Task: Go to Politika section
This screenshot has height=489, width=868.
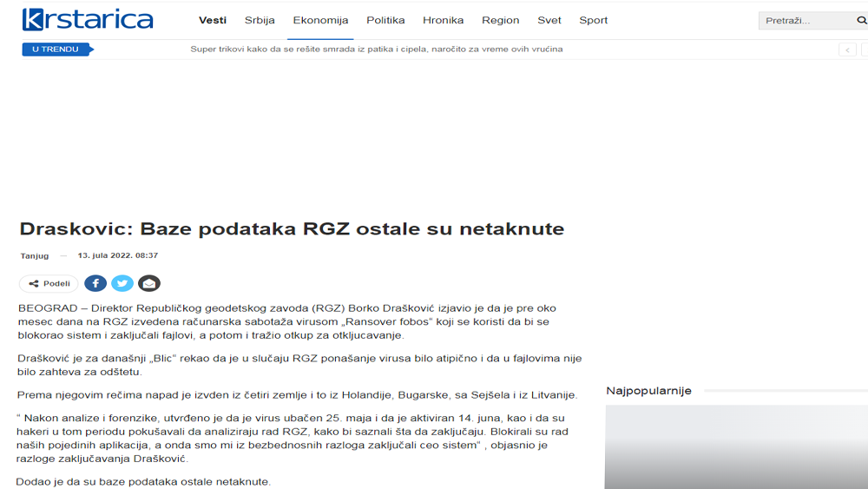Action: click(x=385, y=21)
